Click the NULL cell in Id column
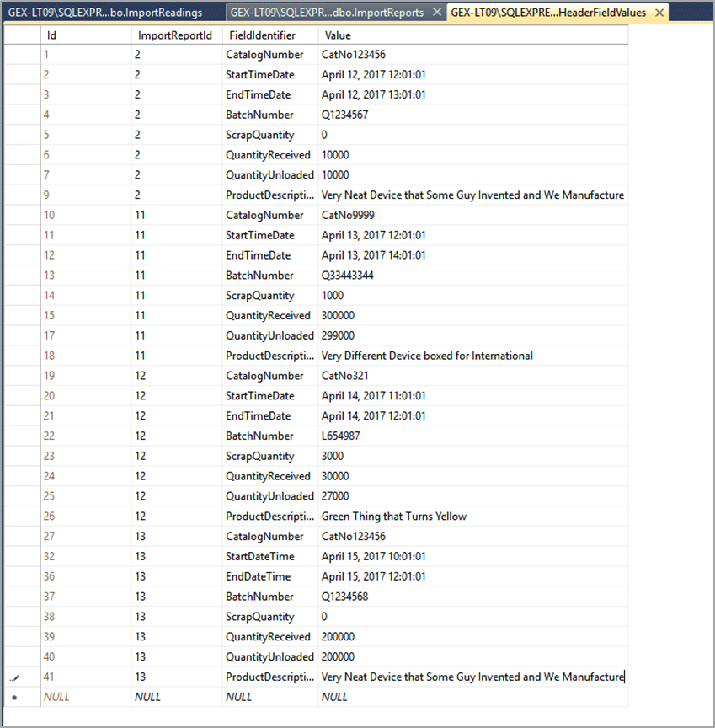 [x=86, y=697]
